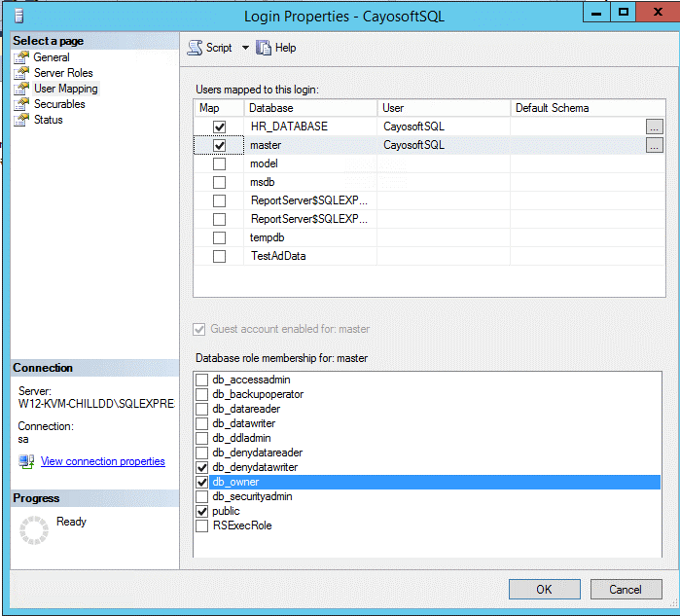This screenshot has width=680, height=616.
Task: Select the User Mapping page
Action: pos(66,89)
